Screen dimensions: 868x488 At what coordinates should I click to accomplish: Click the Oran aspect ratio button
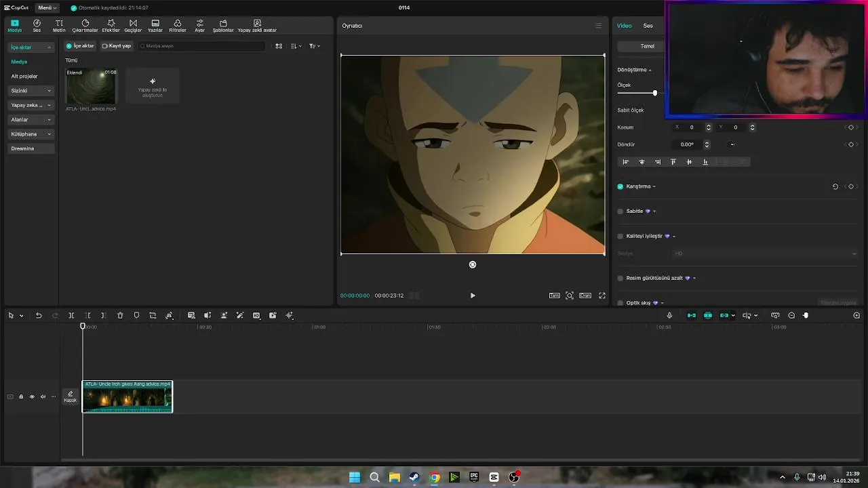click(x=585, y=296)
